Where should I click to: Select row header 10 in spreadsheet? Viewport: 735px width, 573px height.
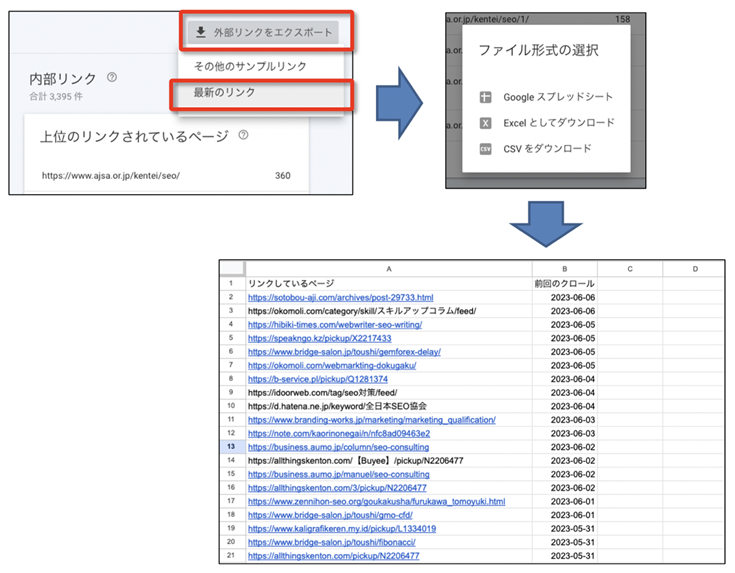pos(232,406)
